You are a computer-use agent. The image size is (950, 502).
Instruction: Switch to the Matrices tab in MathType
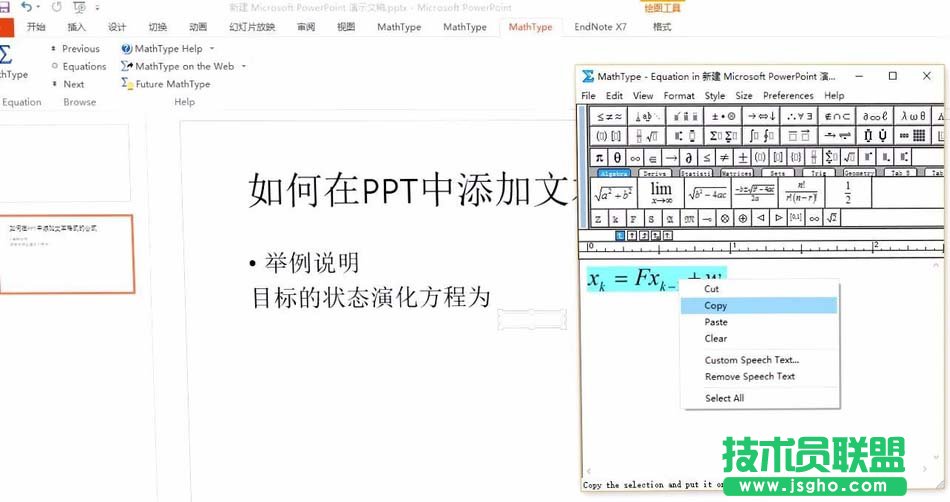coord(736,173)
